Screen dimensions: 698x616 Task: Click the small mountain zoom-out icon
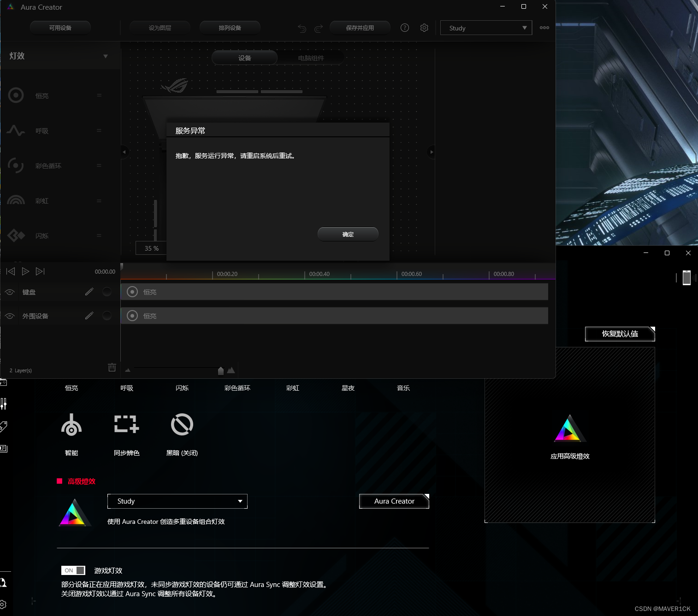[128, 370]
